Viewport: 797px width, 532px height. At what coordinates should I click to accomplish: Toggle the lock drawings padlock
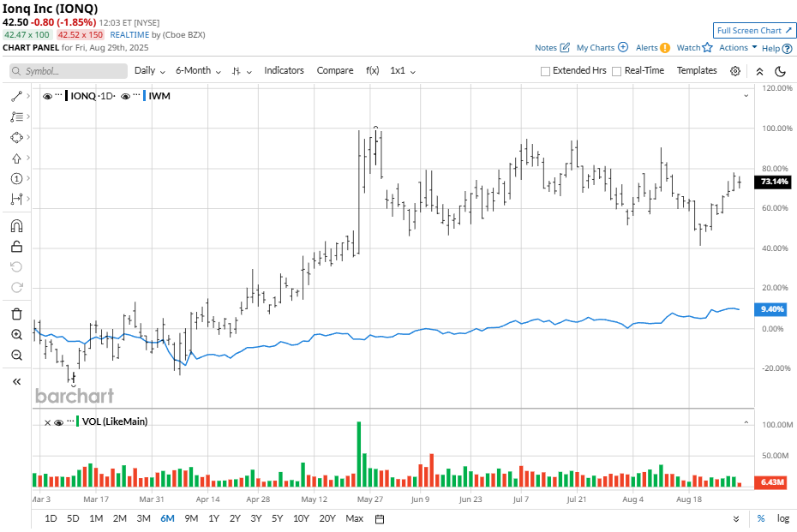16,247
